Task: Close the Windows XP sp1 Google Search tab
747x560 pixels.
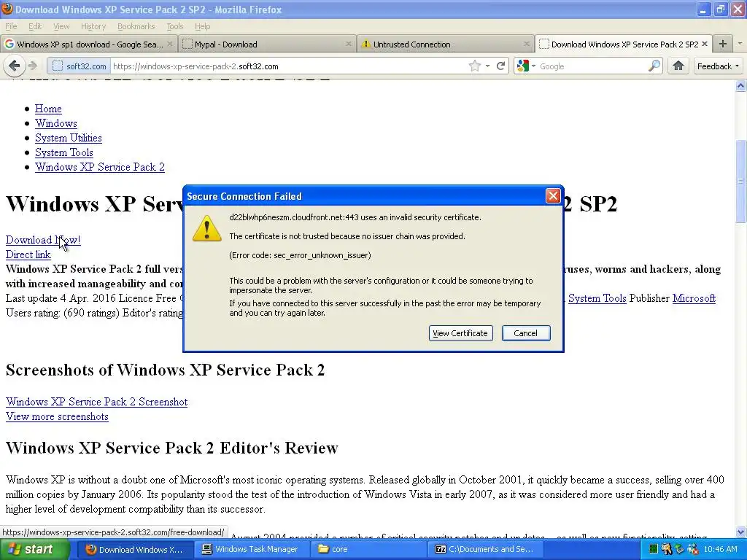Action: tap(170, 44)
